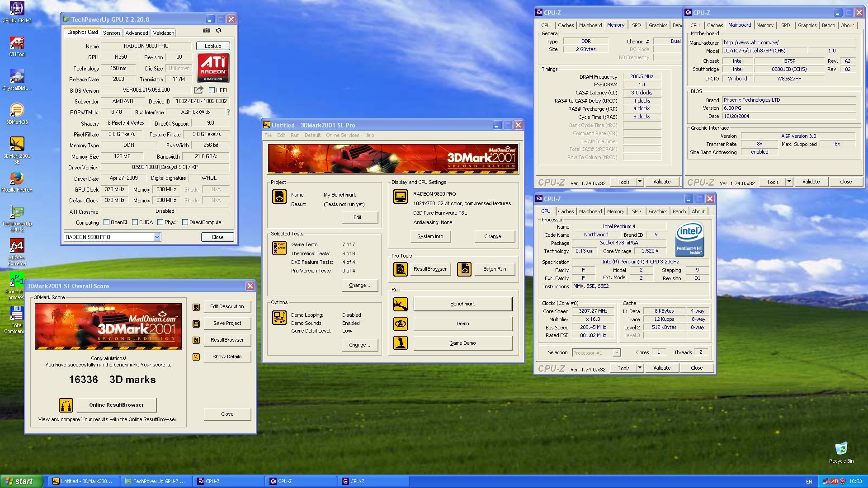Click the Edit... button under Project

[359, 217]
